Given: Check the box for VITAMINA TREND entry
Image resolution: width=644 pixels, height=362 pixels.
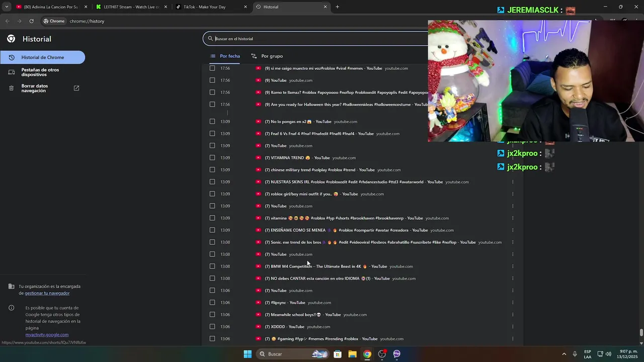Looking at the screenshot, I should 212,158.
